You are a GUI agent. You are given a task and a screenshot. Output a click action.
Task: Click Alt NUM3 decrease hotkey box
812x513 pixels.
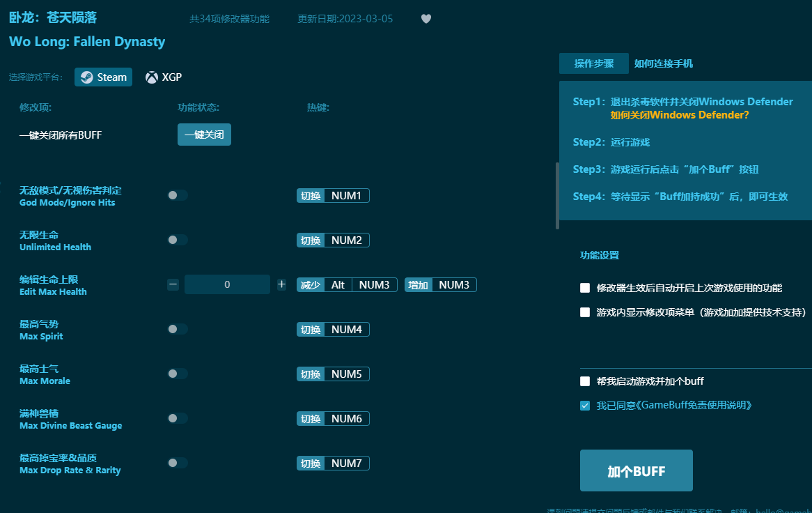tap(347, 284)
